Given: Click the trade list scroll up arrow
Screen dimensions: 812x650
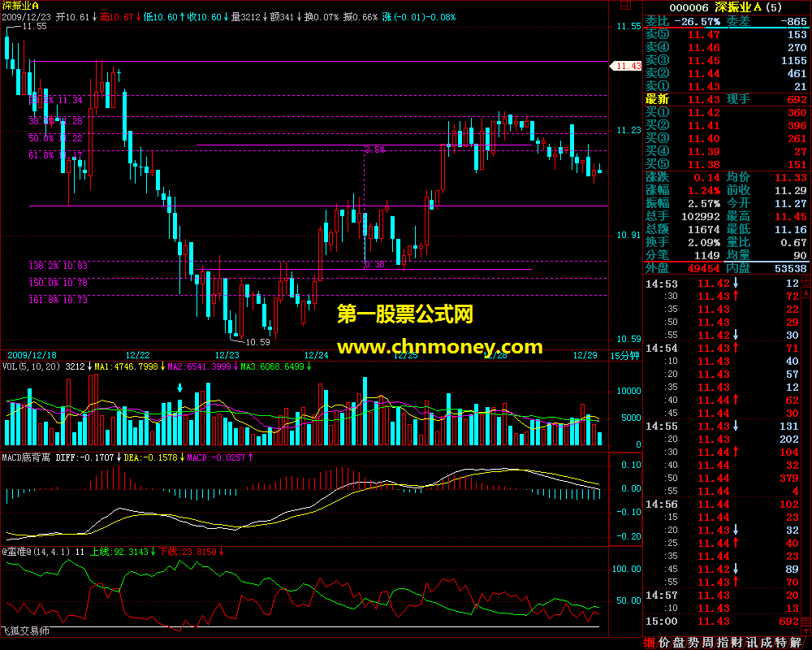Looking at the screenshot, I should [x=806, y=292].
